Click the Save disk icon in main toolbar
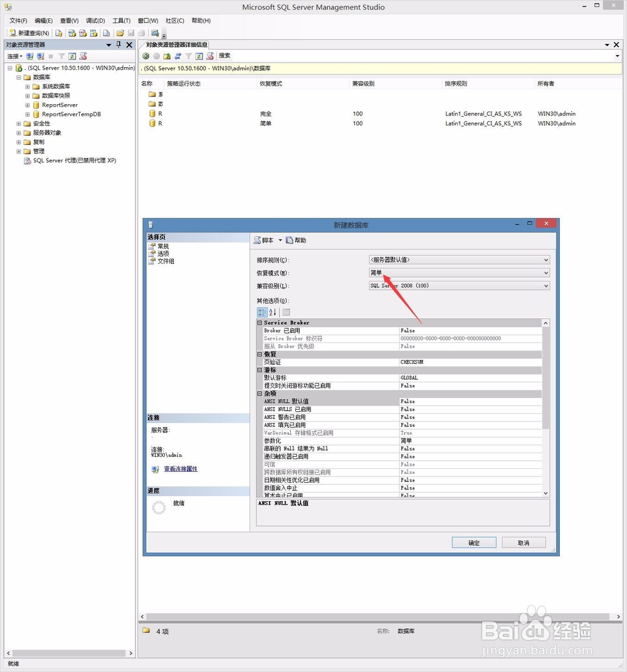 130,33
